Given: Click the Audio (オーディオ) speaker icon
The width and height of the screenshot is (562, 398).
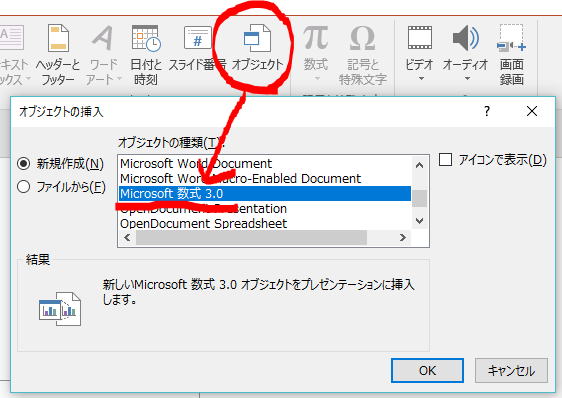Looking at the screenshot, I should (466, 38).
